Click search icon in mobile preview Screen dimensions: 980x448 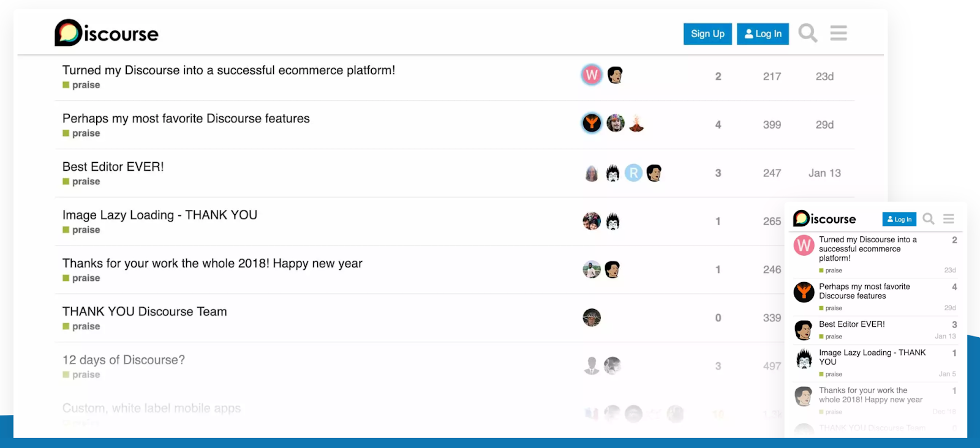coord(929,218)
